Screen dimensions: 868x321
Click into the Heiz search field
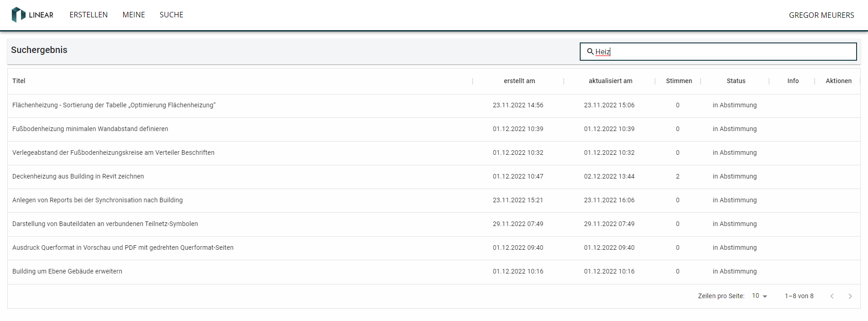[725, 52]
